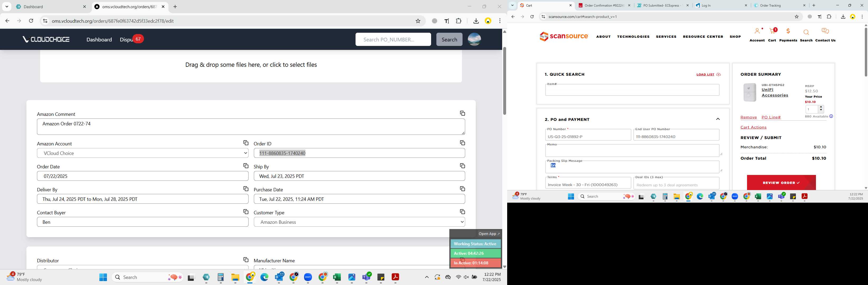Screen dimensions: 868x285
Task: Bookmark the ScanSource cart page with the star
Action: click(797, 16)
